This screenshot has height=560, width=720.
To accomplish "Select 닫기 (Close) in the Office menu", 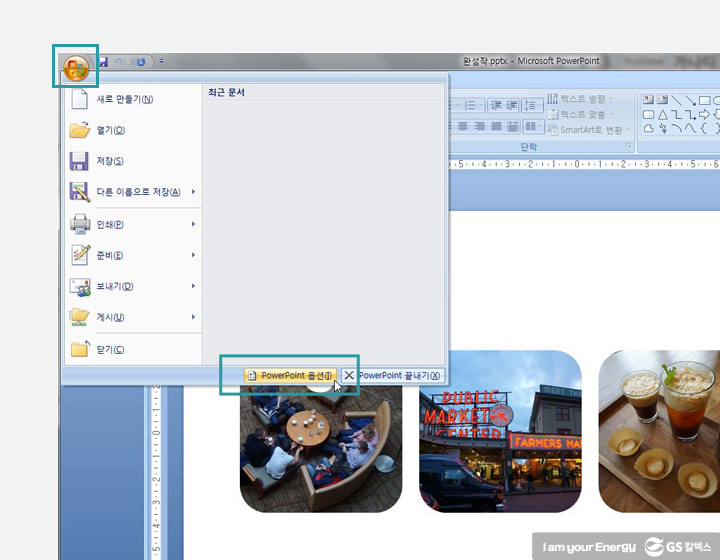I will [x=110, y=349].
